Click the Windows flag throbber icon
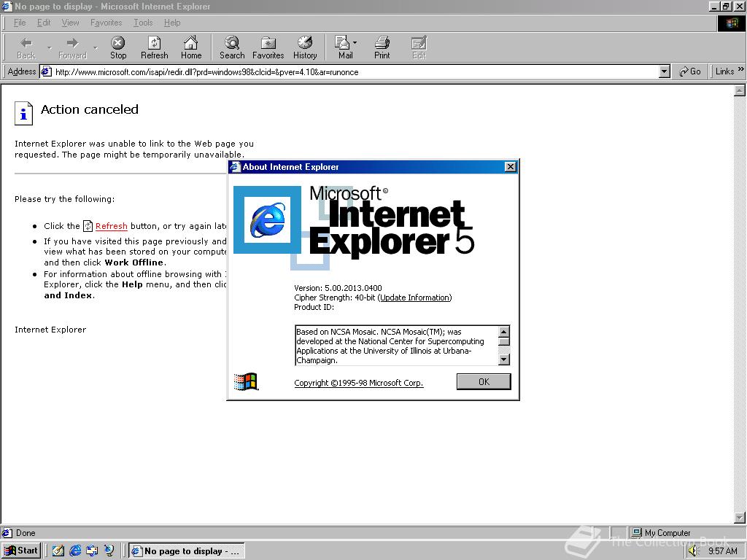The width and height of the screenshot is (747, 560). pyautogui.click(x=731, y=23)
